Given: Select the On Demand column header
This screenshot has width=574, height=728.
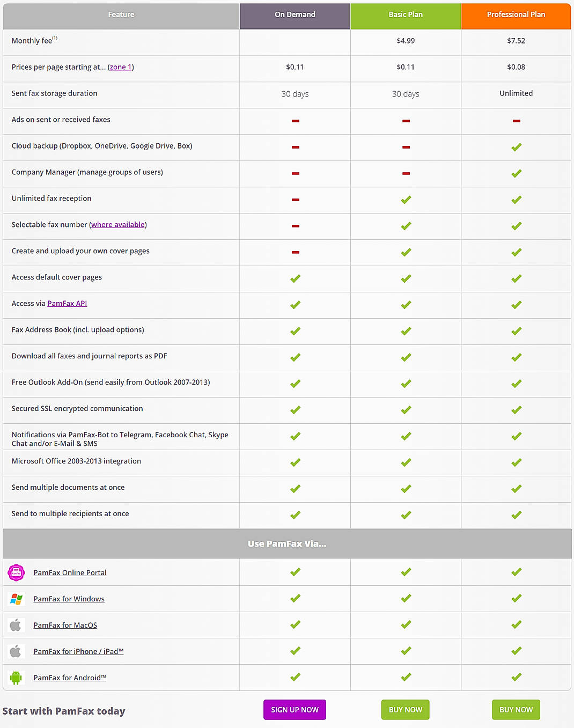Looking at the screenshot, I should click(x=295, y=15).
